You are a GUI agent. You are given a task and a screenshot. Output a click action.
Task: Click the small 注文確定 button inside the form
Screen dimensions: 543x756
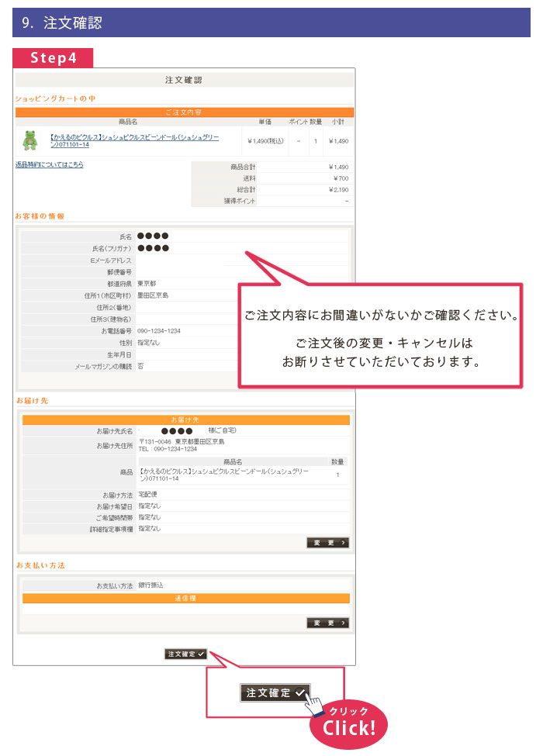tap(185, 654)
